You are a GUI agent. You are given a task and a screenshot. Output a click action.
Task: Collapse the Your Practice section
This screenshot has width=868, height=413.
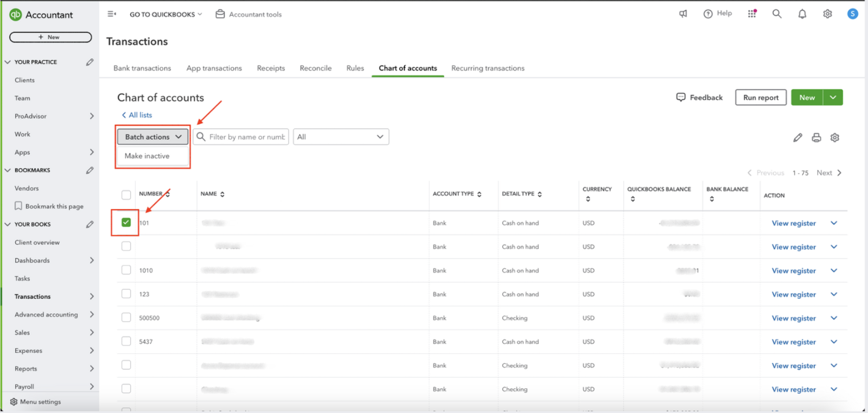pos(8,62)
